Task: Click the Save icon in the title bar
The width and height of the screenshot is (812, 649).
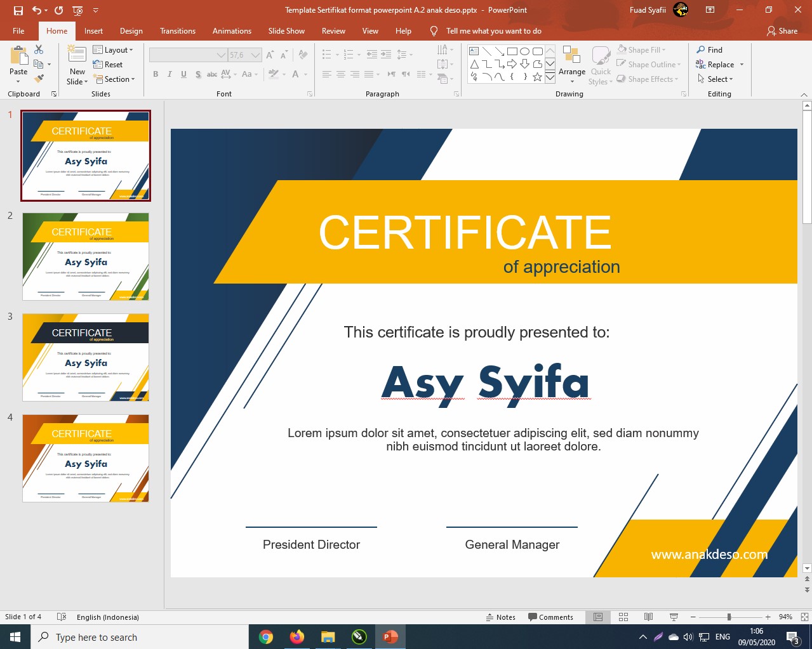Action: pyautogui.click(x=18, y=10)
